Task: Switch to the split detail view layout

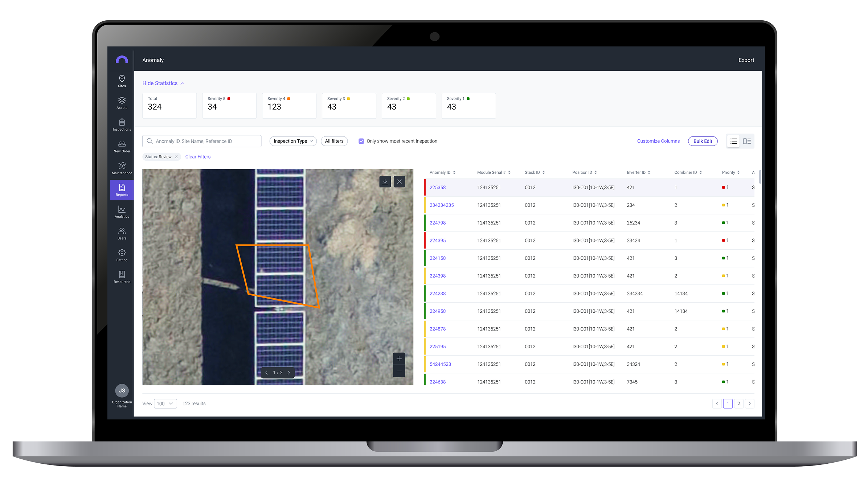Action: click(x=747, y=141)
